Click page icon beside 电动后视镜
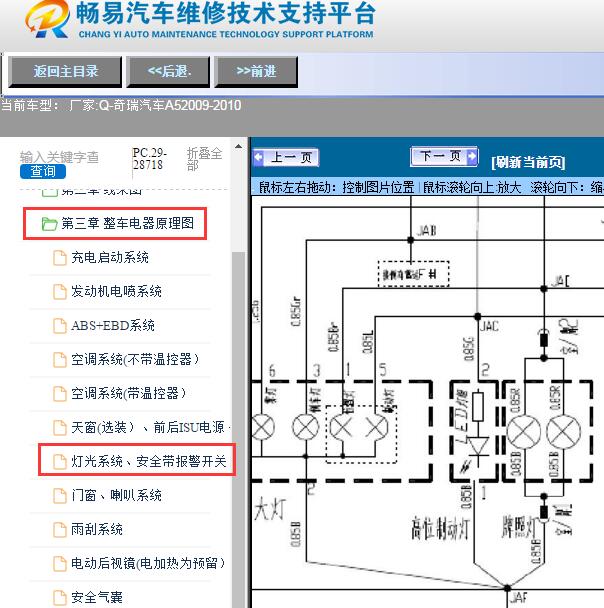This screenshot has width=604, height=608. 60,564
